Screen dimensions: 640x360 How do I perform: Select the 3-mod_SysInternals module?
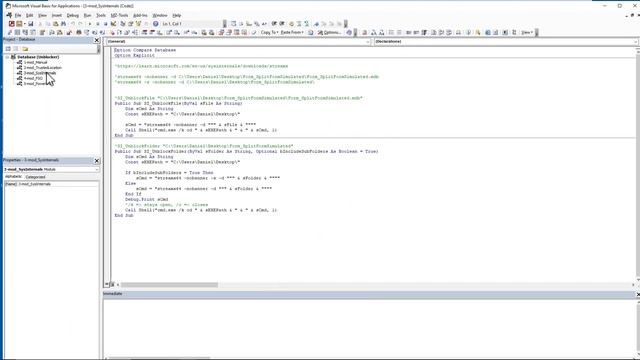40,73
